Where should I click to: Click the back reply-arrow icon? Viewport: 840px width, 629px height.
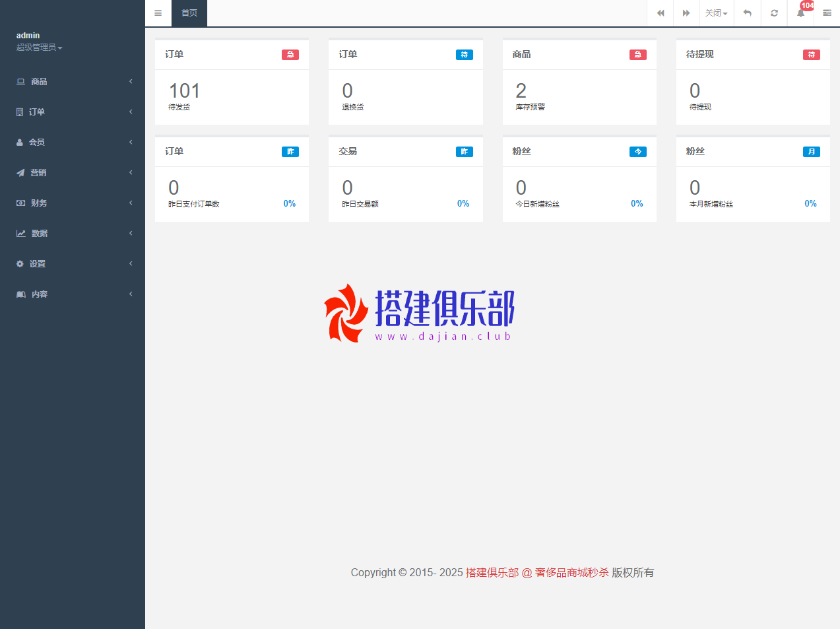(748, 13)
